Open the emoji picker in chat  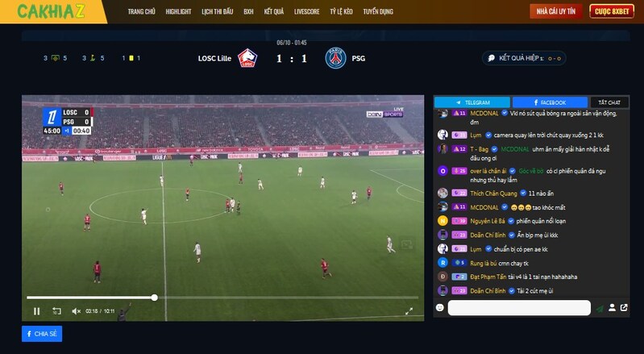point(440,307)
